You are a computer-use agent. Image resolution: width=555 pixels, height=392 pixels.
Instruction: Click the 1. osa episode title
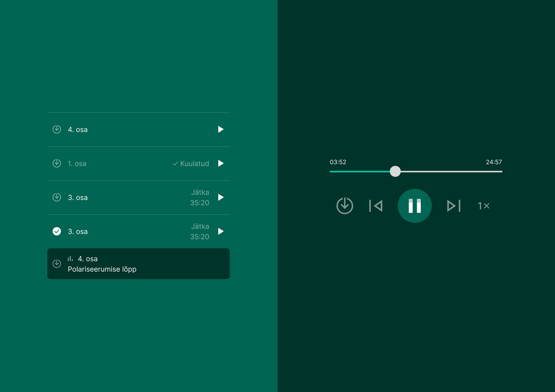(77, 164)
